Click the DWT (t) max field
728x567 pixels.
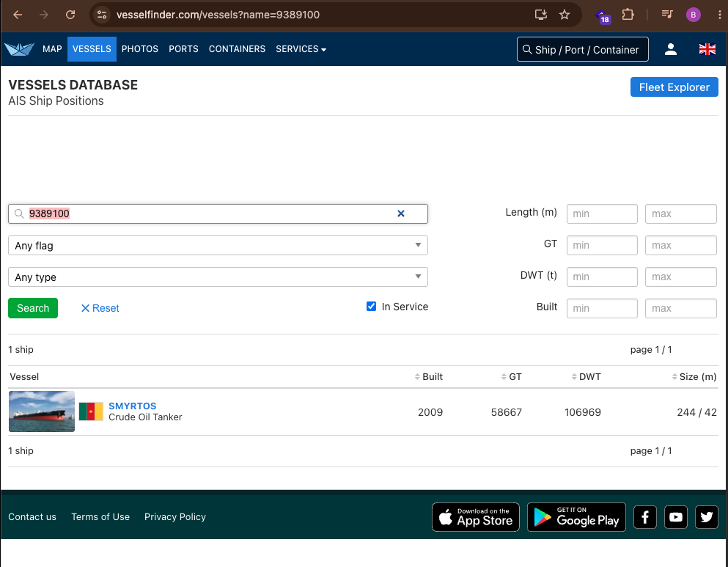click(680, 277)
